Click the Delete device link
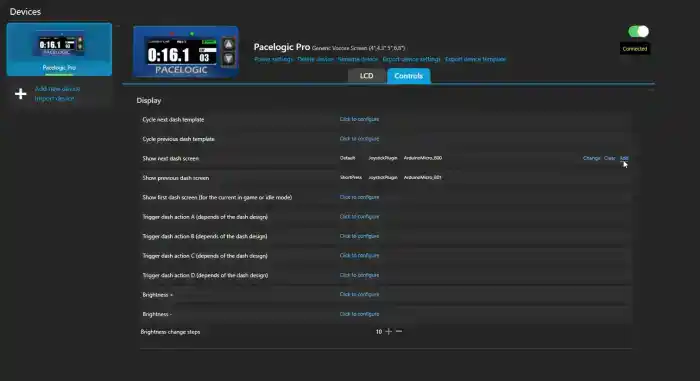This screenshot has height=381, width=700. tap(316, 59)
